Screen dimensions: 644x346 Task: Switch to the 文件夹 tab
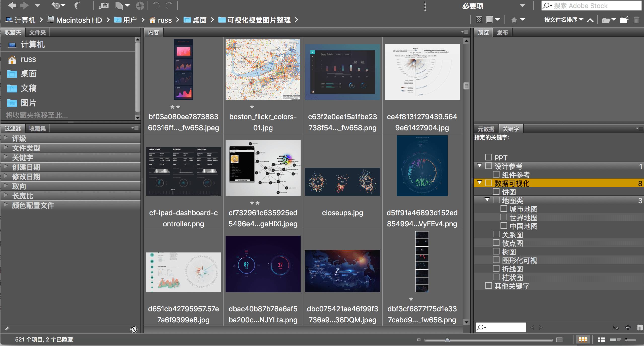tap(37, 32)
